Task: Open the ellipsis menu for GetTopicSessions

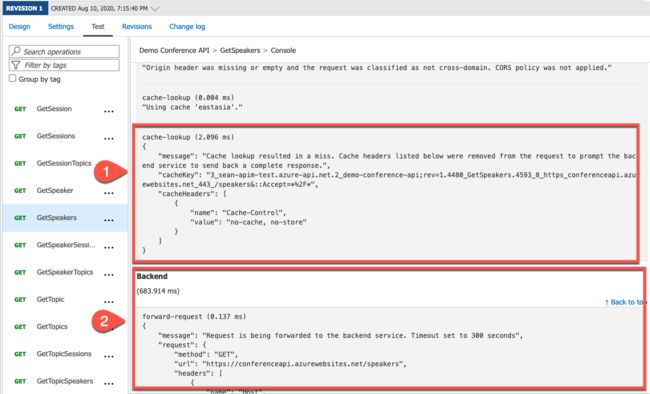Action: 109,356
